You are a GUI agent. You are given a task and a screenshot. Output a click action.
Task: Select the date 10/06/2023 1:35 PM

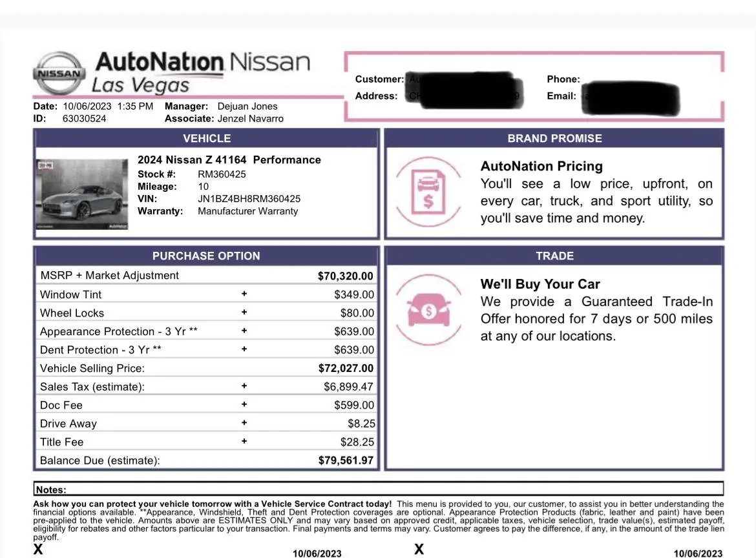108,106
